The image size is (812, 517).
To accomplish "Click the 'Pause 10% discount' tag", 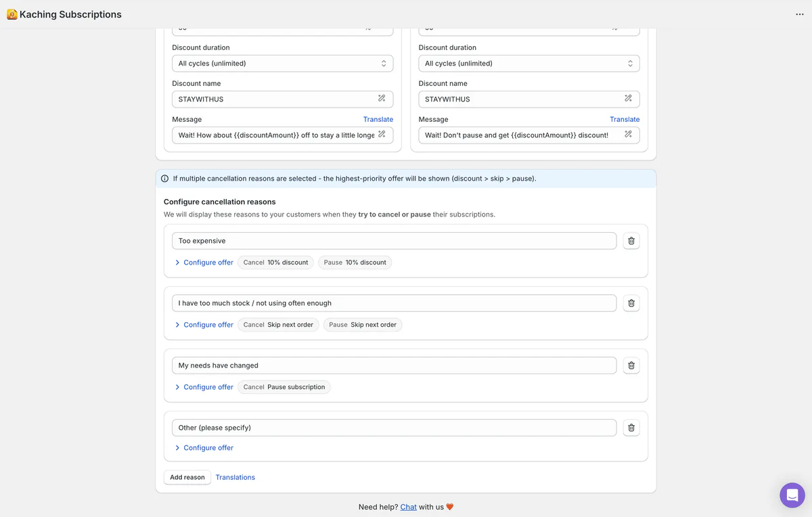I will [355, 263].
